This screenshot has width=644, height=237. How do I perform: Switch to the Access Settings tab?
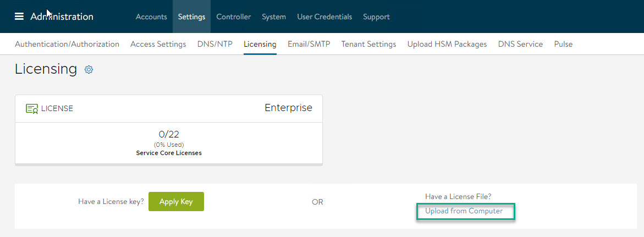158,44
